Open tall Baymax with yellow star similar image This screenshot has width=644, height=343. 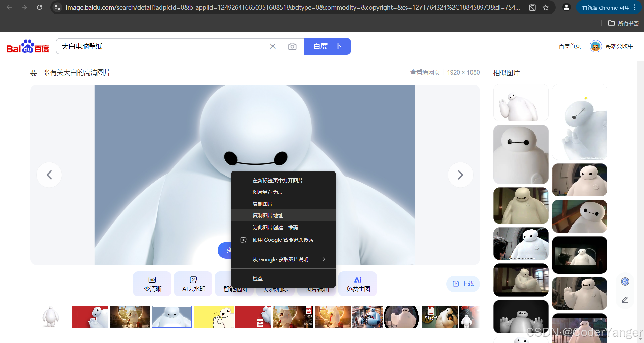(580, 122)
